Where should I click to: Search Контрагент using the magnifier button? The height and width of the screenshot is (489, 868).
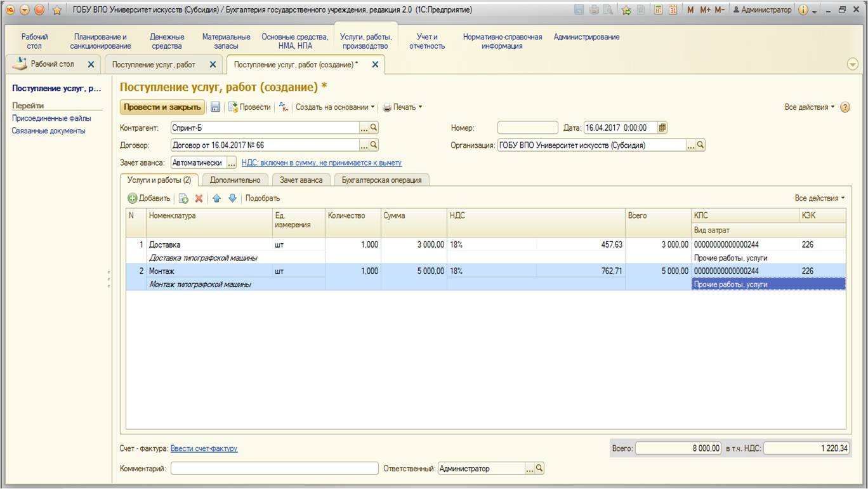pos(374,128)
